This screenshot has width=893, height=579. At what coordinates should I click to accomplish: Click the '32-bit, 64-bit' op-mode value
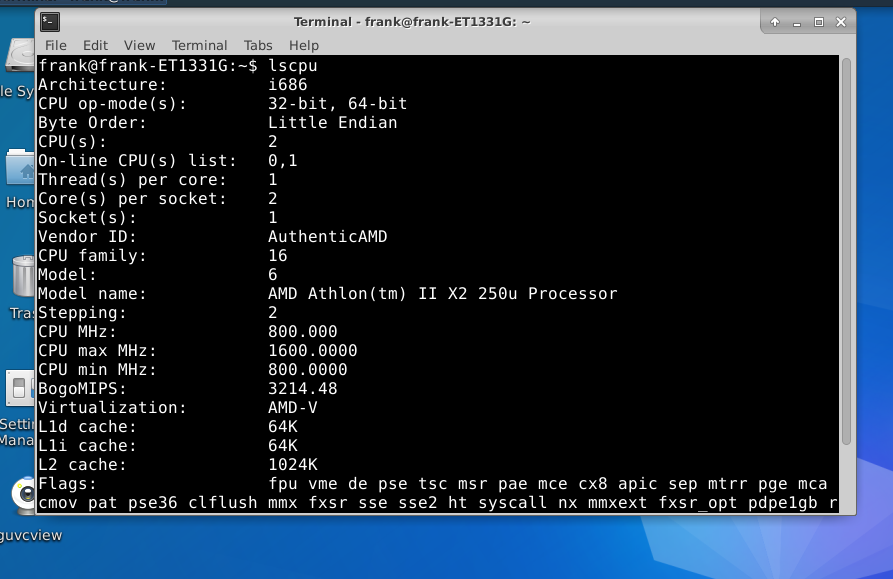pos(338,104)
